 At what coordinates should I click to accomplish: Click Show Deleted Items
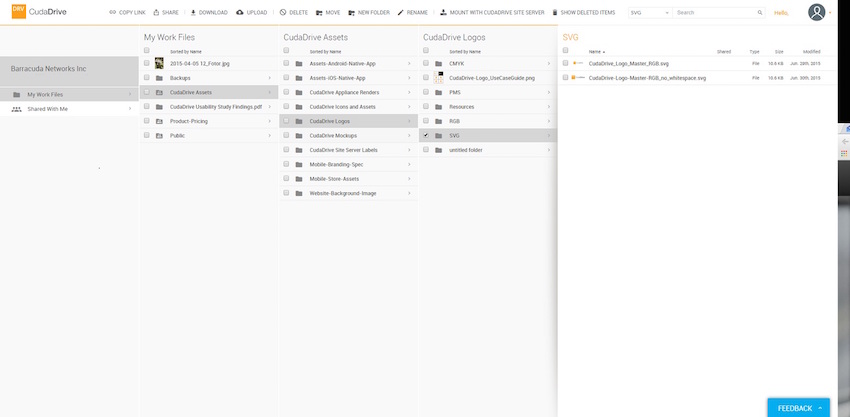(584, 12)
